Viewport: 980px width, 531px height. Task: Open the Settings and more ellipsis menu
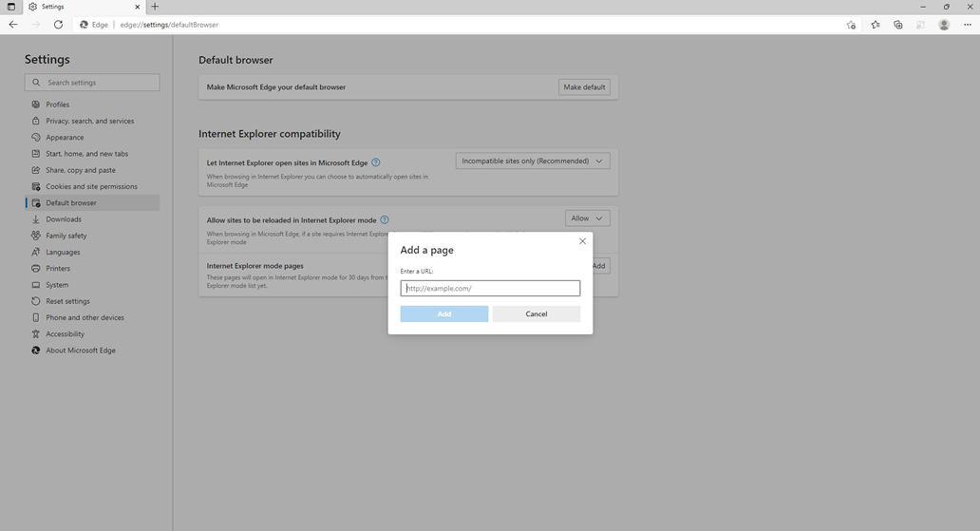pos(968,25)
